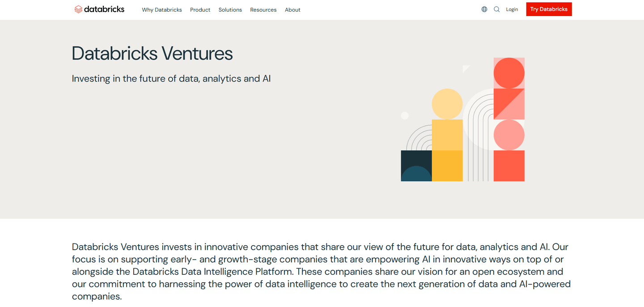Screen dimensions: 644x307
Task: Click the red circle at the illustration top
Action: [x=509, y=72]
